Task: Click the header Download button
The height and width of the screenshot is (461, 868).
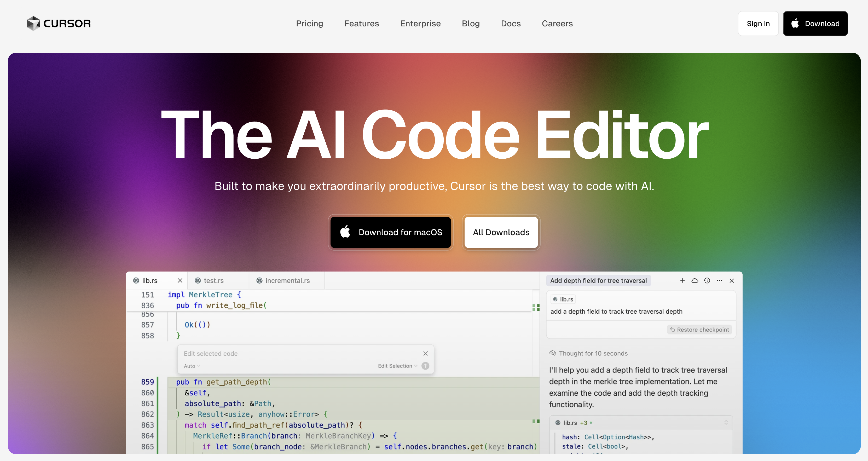Action: [x=815, y=24]
